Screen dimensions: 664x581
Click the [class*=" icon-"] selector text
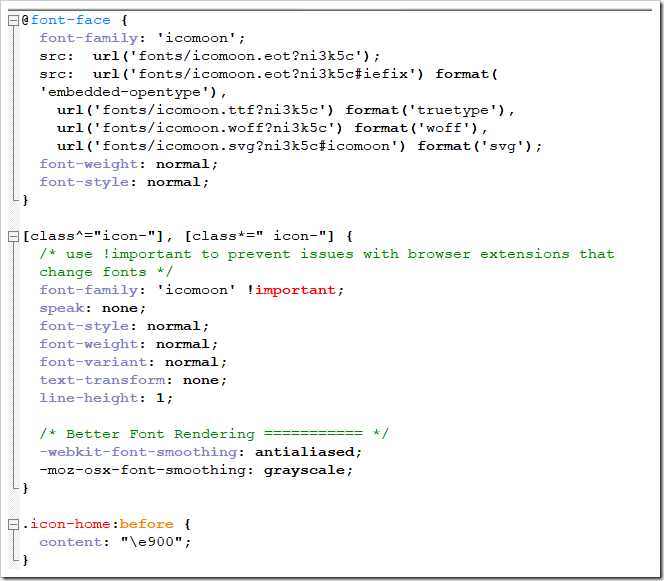[x=260, y=236]
